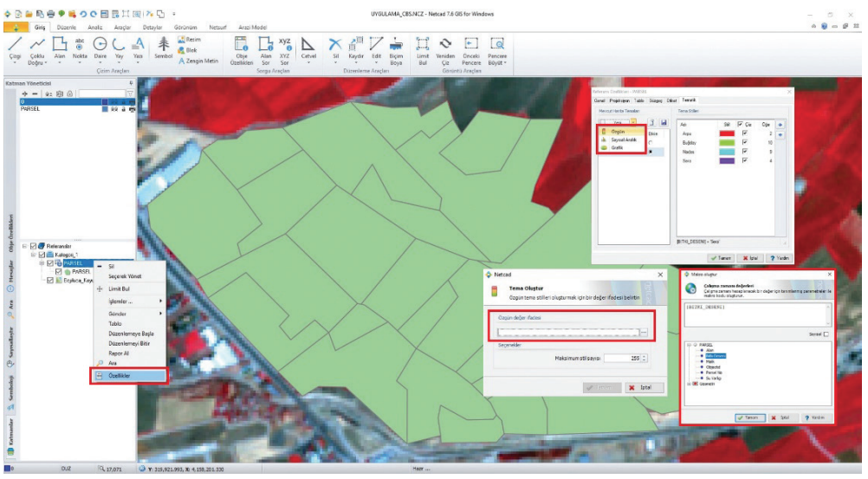The image size is (868, 479).
Task: Toggle the Buğday theme style checkbox
Action: pyautogui.click(x=743, y=141)
